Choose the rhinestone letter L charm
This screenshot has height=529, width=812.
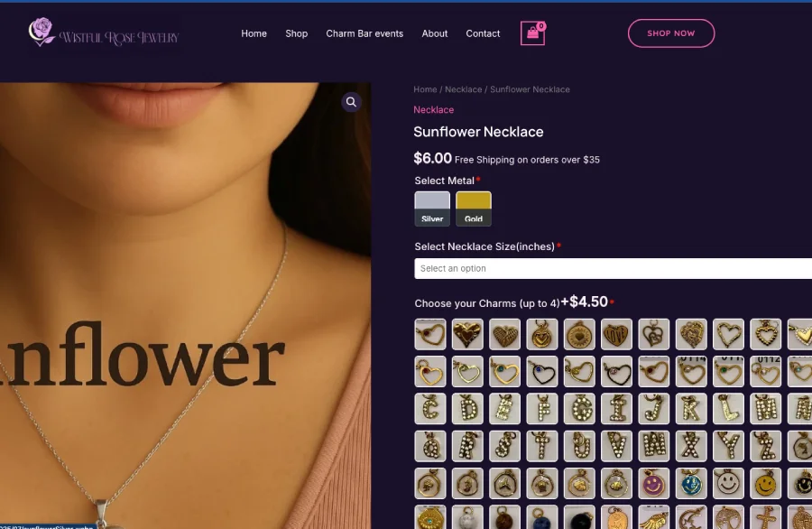pyautogui.click(x=728, y=409)
